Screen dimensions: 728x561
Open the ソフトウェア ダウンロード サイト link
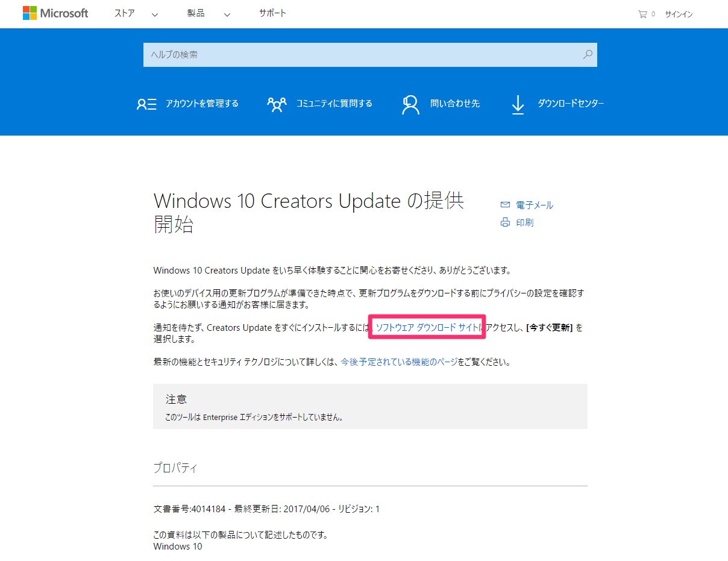point(427,328)
